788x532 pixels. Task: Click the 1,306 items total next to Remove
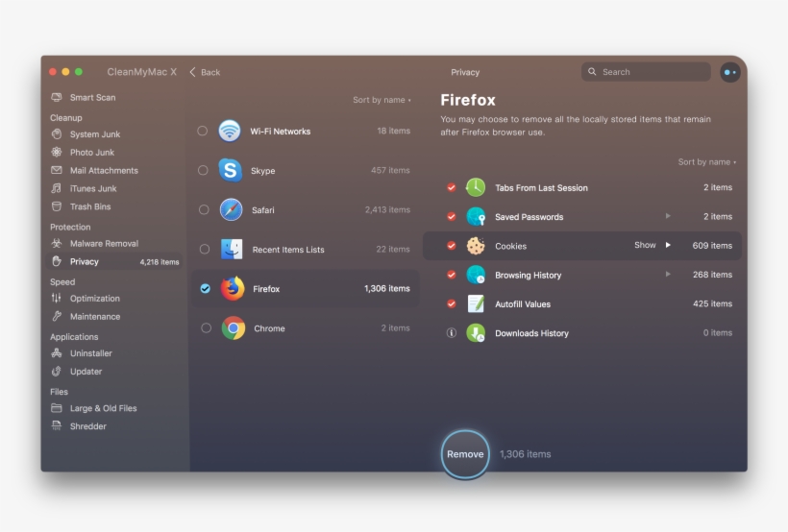click(x=525, y=454)
